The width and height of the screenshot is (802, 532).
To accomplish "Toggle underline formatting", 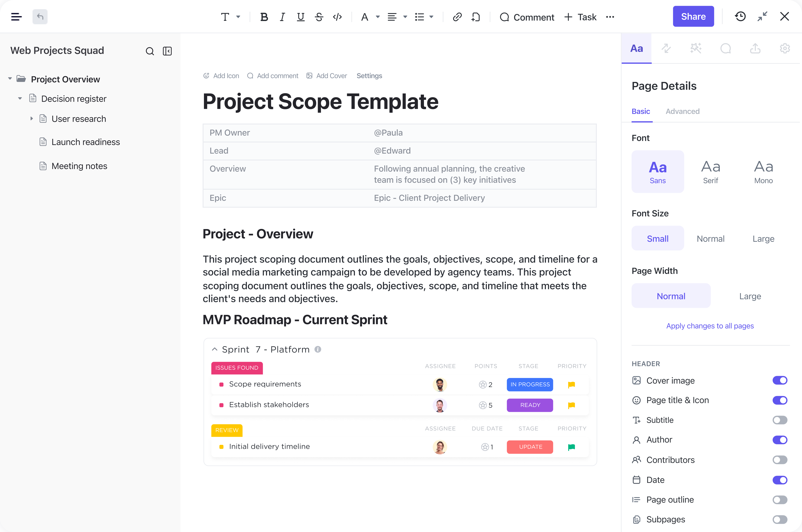I will pos(301,17).
